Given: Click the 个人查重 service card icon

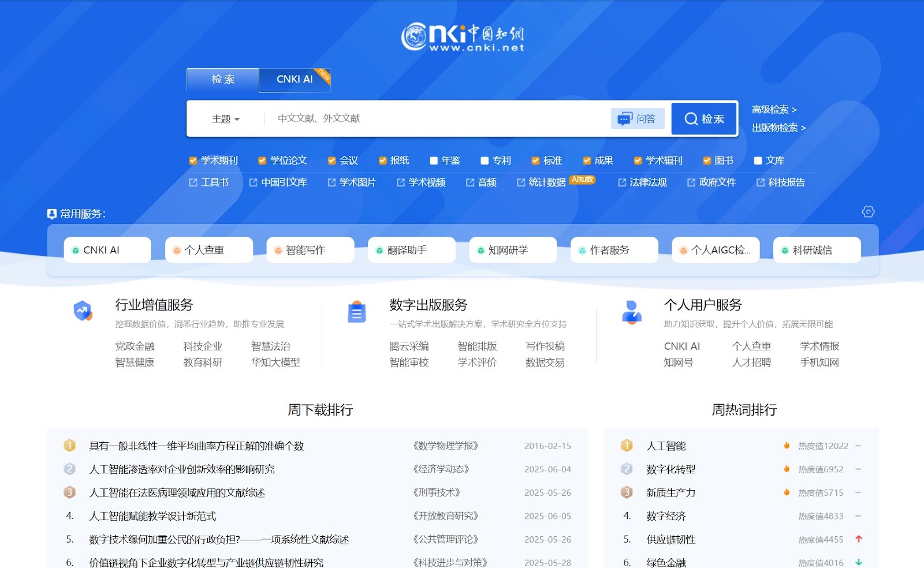Looking at the screenshot, I should [177, 251].
